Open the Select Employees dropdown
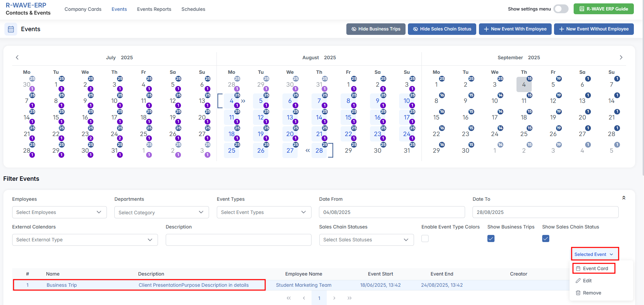 [x=59, y=212]
